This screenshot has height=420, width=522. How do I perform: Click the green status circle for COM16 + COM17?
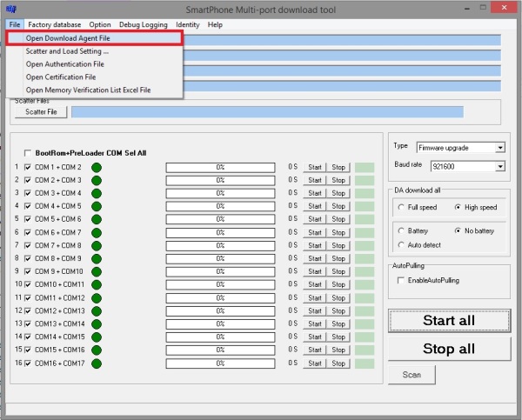(97, 363)
